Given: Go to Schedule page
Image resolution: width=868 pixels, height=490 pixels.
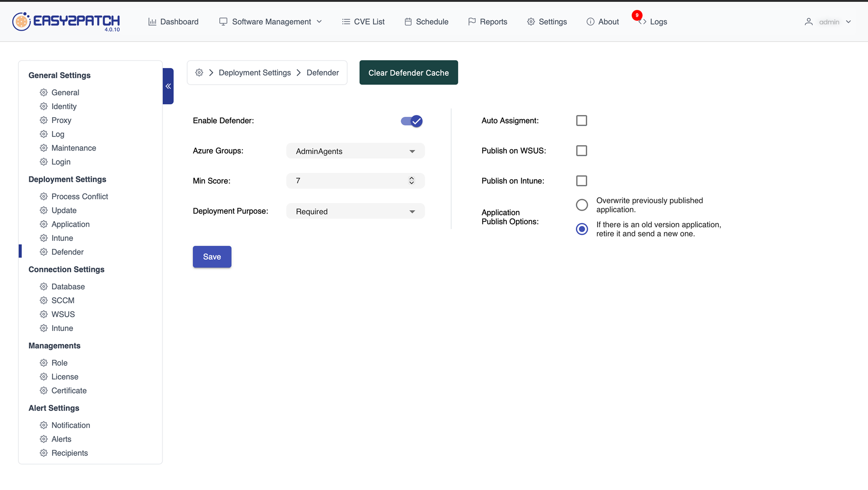Looking at the screenshot, I should coord(426,22).
